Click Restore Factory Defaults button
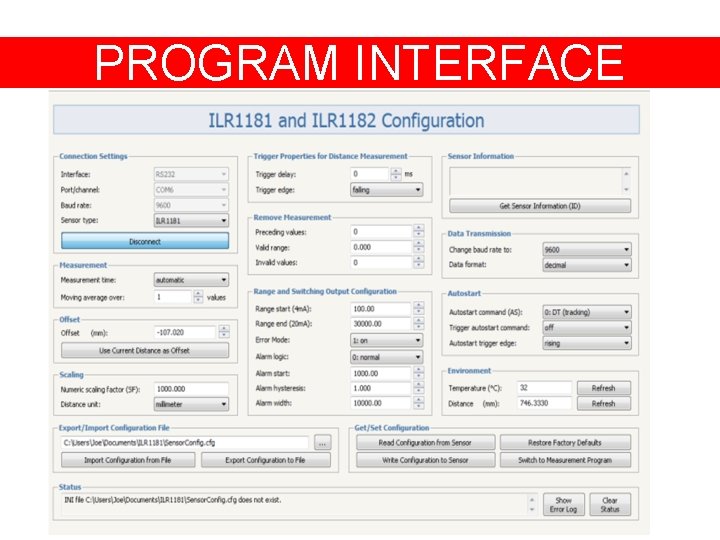 (565, 443)
